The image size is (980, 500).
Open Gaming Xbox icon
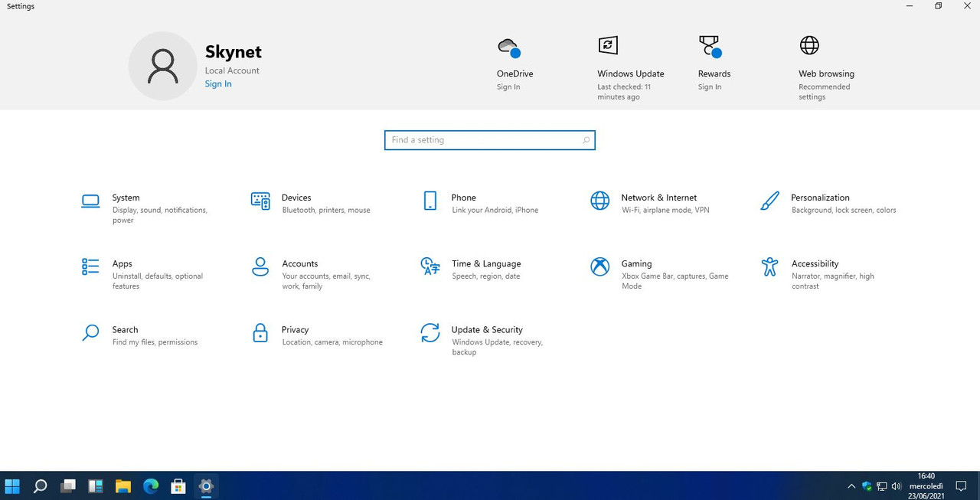pos(600,266)
